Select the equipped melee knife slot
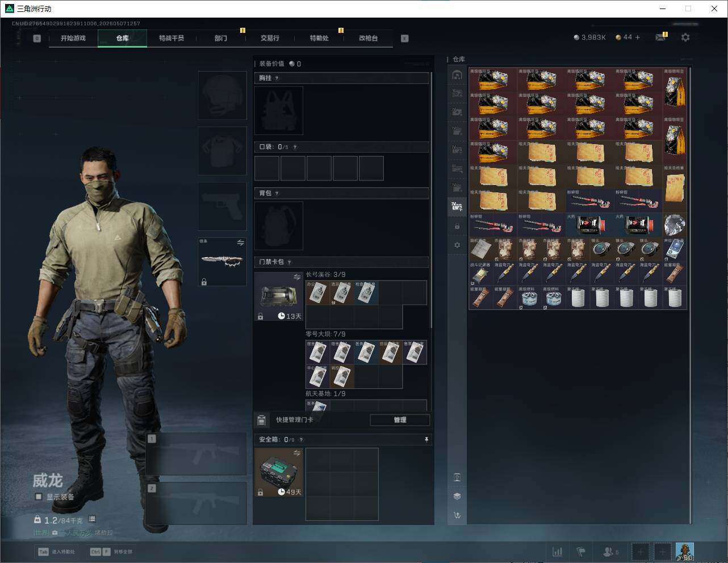The image size is (728, 563). (222, 262)
